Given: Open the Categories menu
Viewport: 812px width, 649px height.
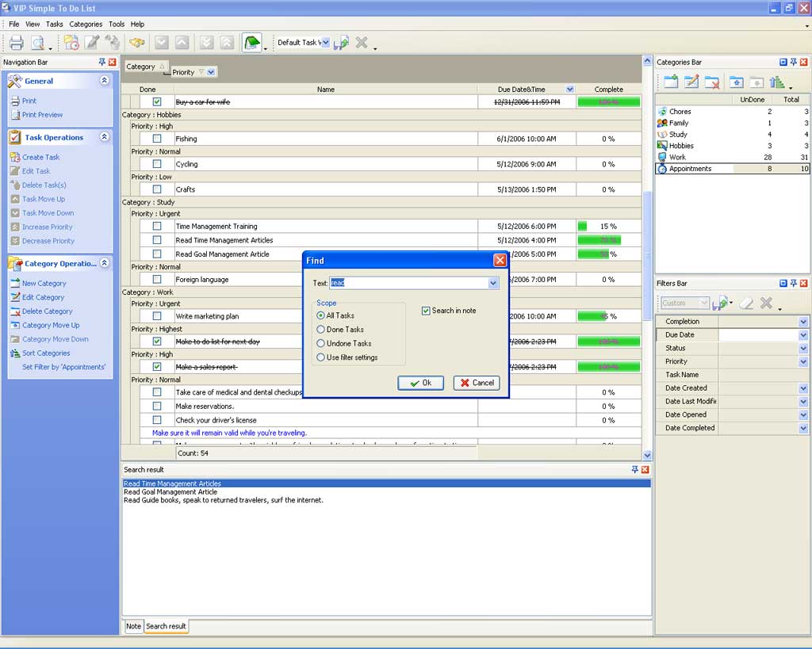Looking at the screenshot, I should click(86, 25).
